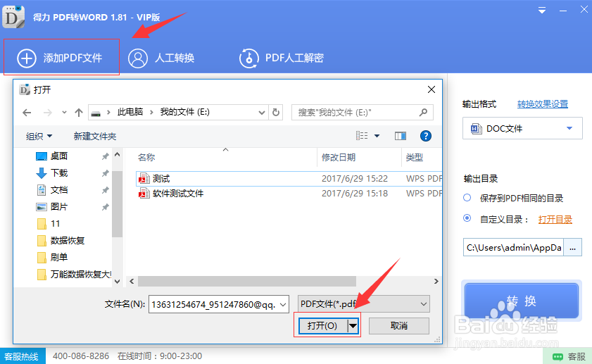Click the Add PDF file (添加PDF文件) button

[x=61, y=58]
